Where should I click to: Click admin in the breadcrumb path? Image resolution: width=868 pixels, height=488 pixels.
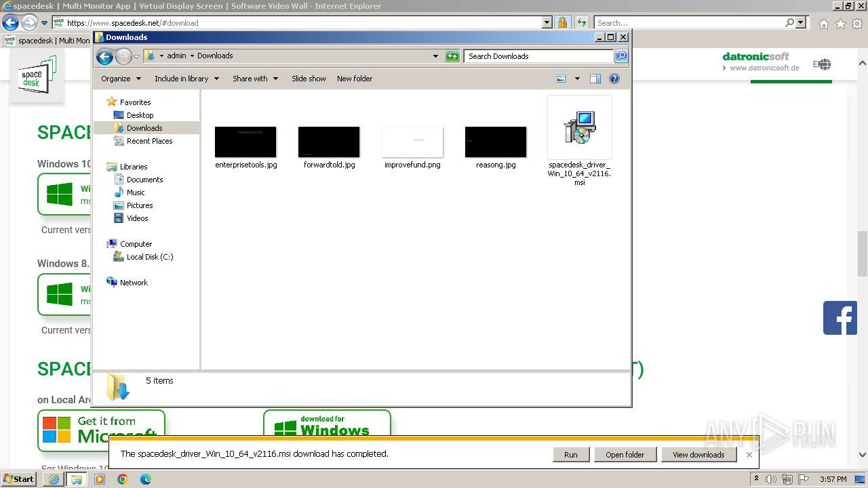[176, 56]
